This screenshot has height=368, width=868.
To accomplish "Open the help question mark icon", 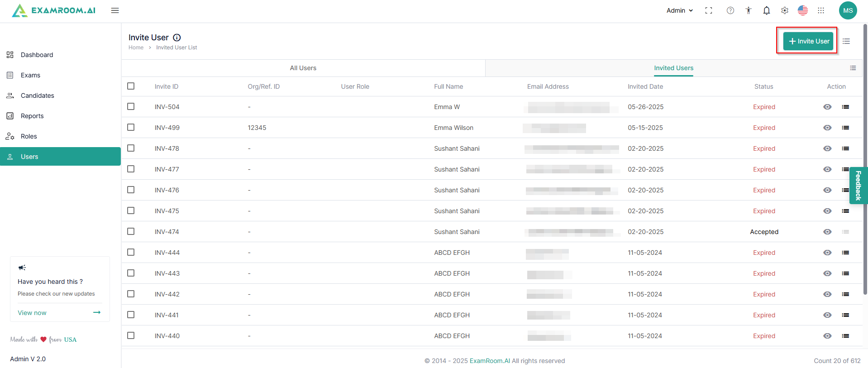I will click(x=730, y=10).
